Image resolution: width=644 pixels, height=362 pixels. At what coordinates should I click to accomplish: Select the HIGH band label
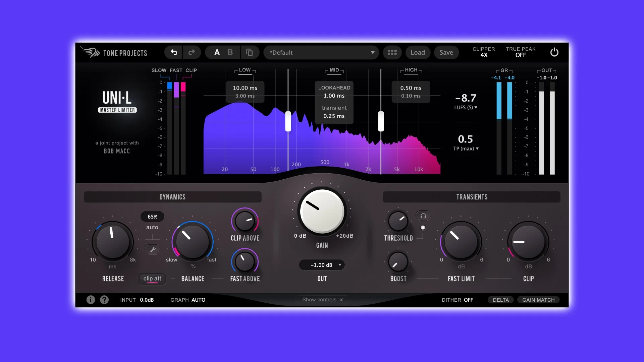411,70
